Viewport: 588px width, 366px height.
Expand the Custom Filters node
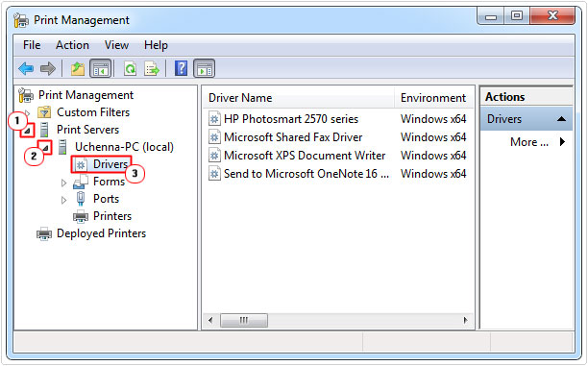coord(27,112)
